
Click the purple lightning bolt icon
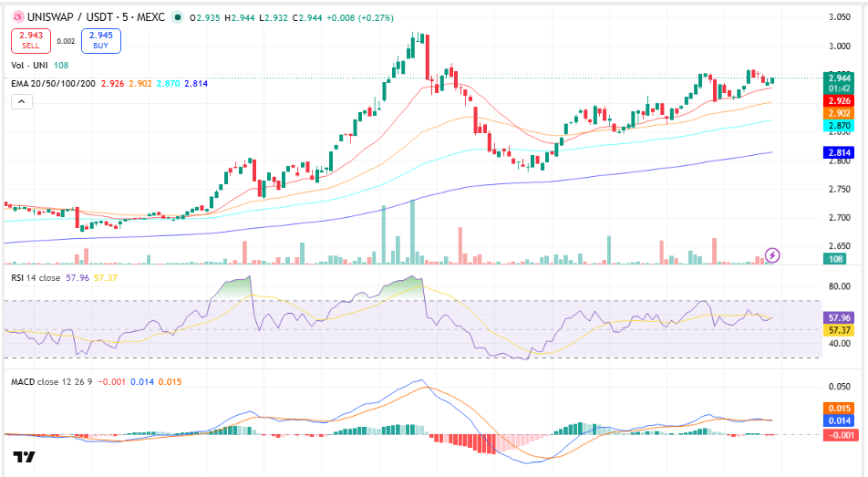point(772,255)
